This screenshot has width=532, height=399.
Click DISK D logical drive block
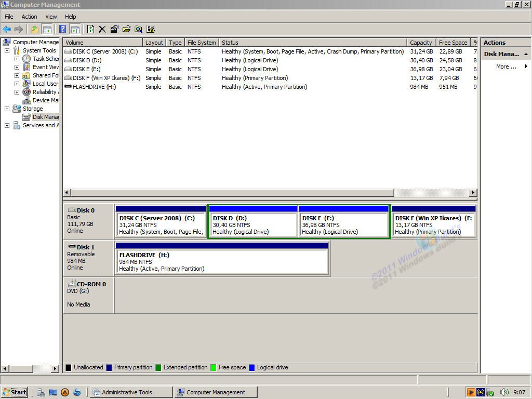pyautogui.click(x=253, y=221)
